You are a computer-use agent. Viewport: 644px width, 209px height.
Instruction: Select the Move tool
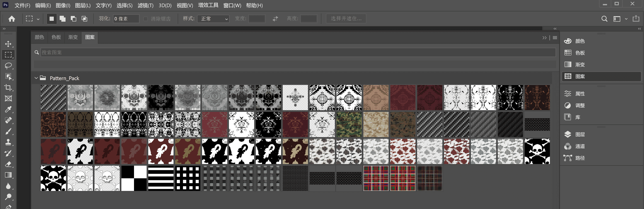pyautogui.click(x=8, y=44)
